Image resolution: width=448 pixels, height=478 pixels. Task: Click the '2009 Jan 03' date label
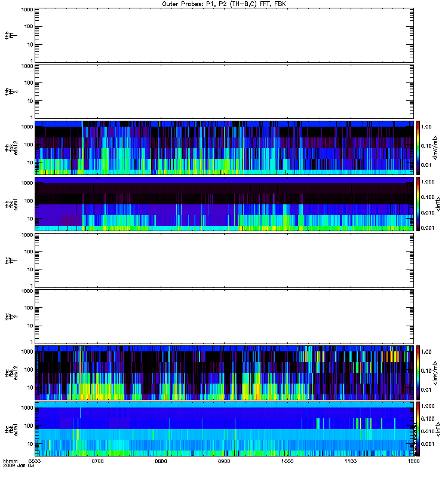[19, 466]
